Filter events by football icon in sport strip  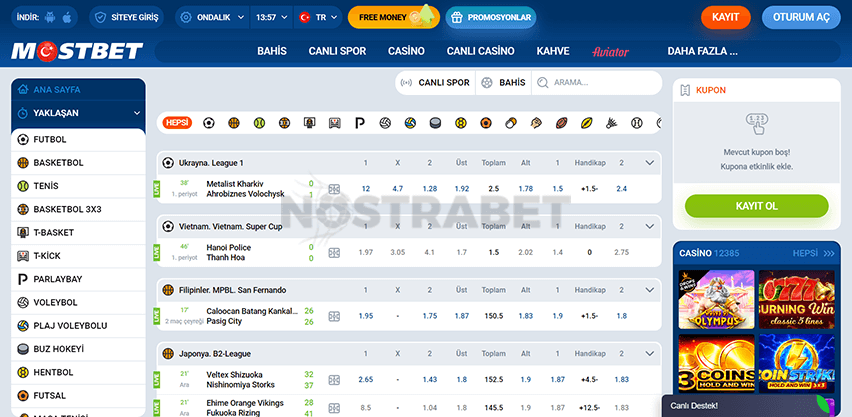[x=209, y=123]
